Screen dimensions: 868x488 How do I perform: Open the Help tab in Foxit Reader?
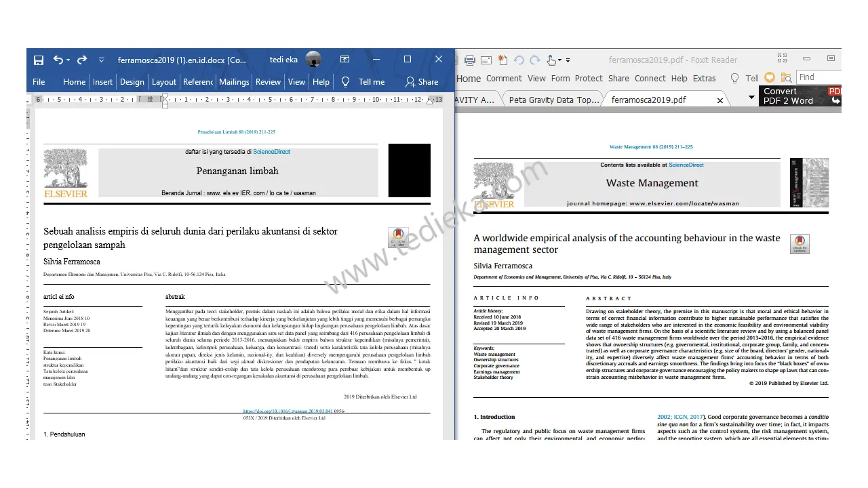coord(679,79)
